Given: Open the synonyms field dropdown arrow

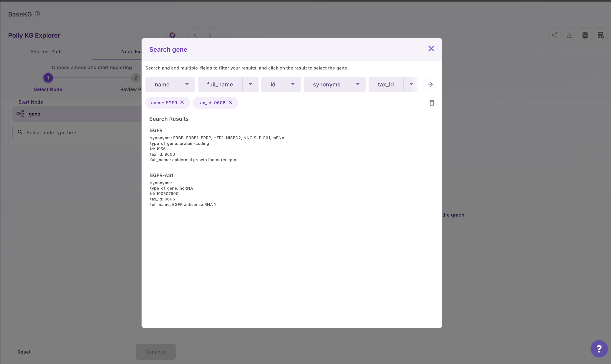Looking at the screenshot, I should pos(358,84).
